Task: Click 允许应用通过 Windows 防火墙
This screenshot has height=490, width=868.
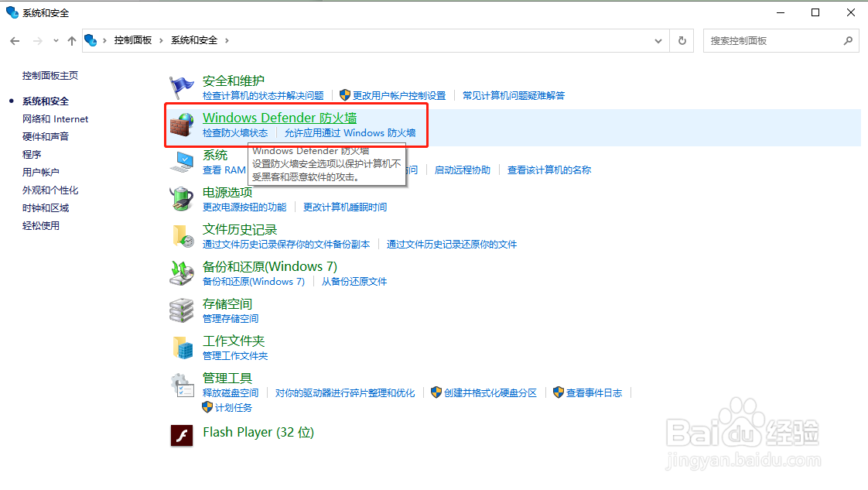Action: coord(350,133)
